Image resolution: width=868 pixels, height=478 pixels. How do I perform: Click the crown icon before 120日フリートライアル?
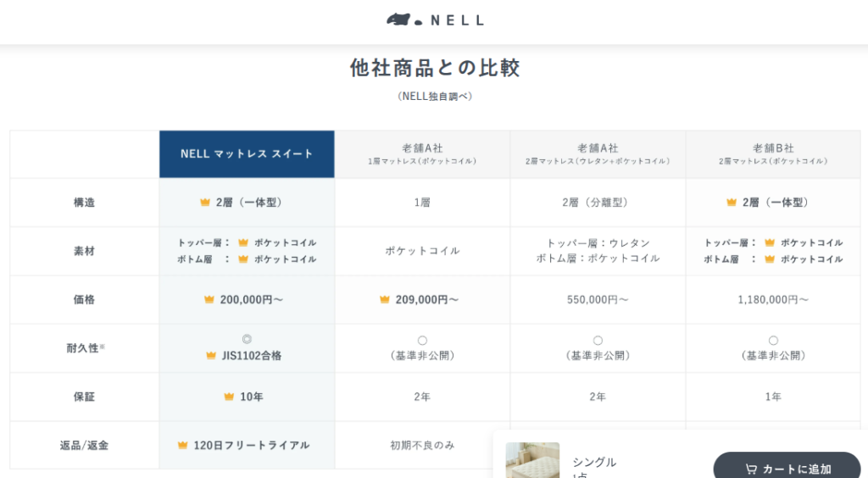click(x=182, y=445)
